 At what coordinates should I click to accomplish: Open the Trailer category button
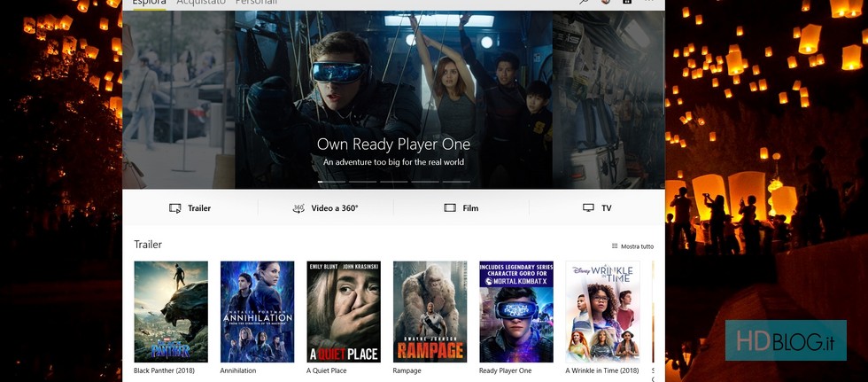pos(190,208)
